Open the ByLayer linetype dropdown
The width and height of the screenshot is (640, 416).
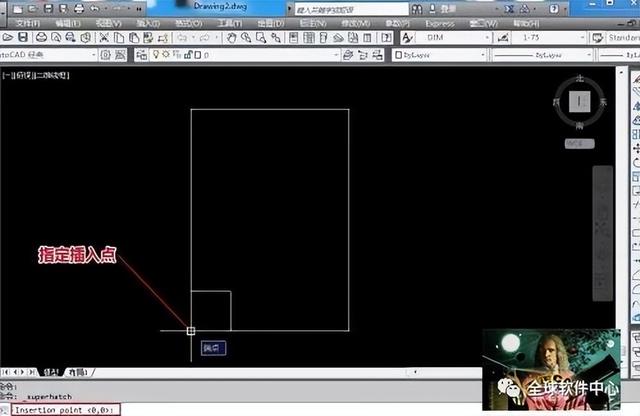pos(589,55)
